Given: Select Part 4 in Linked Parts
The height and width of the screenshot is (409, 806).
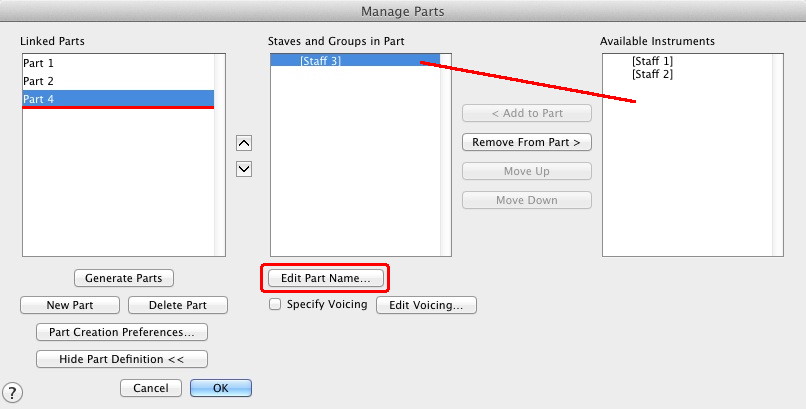Looking at the screenshot, I should [38, 98].
